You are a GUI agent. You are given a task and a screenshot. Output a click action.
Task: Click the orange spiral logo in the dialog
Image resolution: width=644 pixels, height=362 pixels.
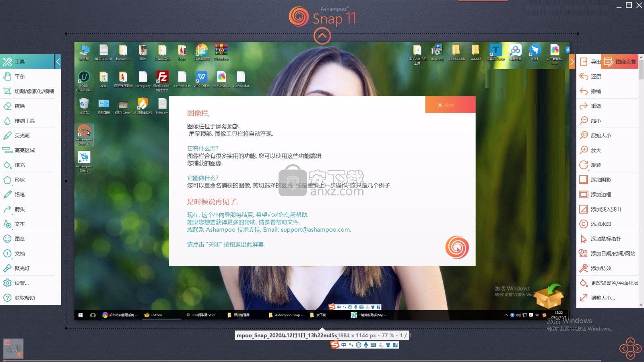[x=457, y=247]
